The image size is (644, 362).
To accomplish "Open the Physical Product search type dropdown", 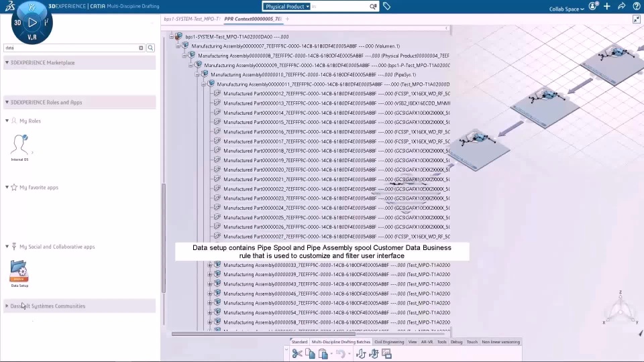I will [x=286, y=6].
